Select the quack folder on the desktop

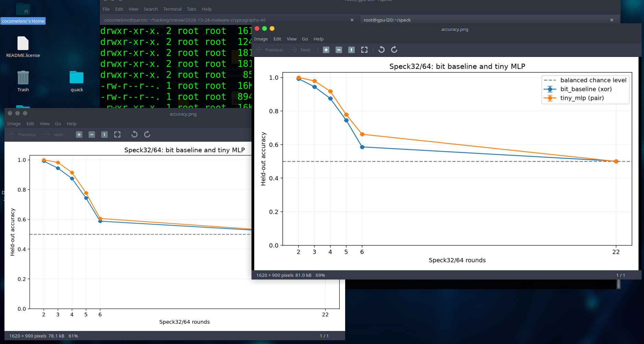77,81
